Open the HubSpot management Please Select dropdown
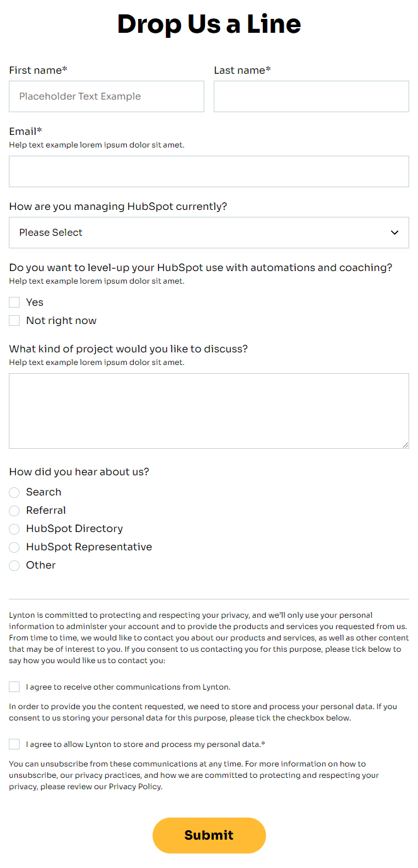 [x=209, y=233]
